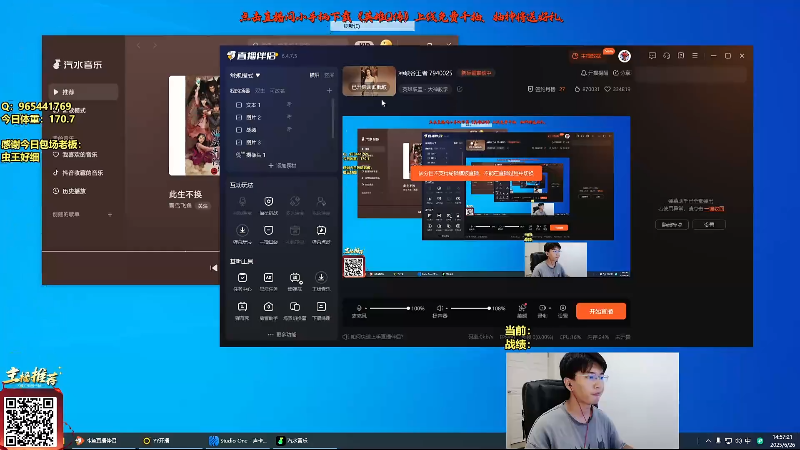The width and height of the screenshot is (800, 450).
Task: Open the screen-with-dot tool in 直播工具
Action: [x=295, y=278]
